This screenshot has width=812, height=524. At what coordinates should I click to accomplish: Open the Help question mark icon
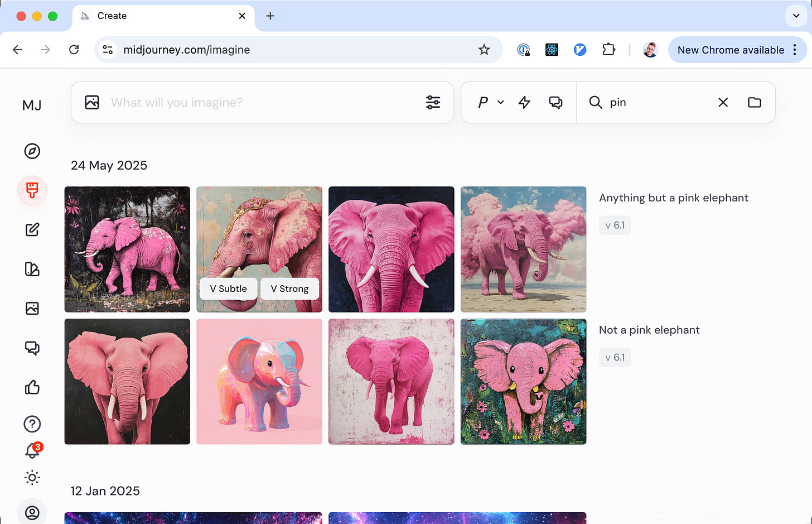[32, 424]
